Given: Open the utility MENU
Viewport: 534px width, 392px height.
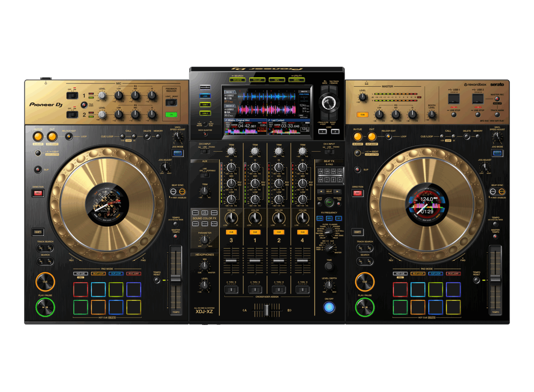Looking at the screenshot, I should coord(296,80).
